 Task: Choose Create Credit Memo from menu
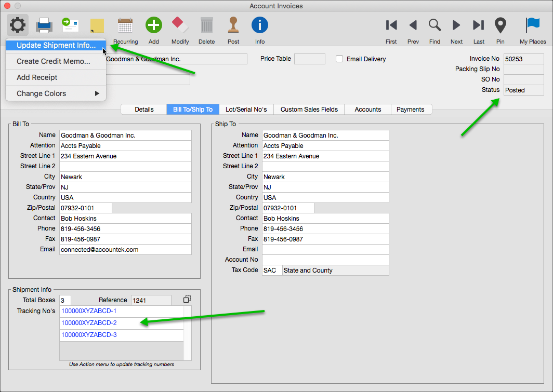coord(53,61)
